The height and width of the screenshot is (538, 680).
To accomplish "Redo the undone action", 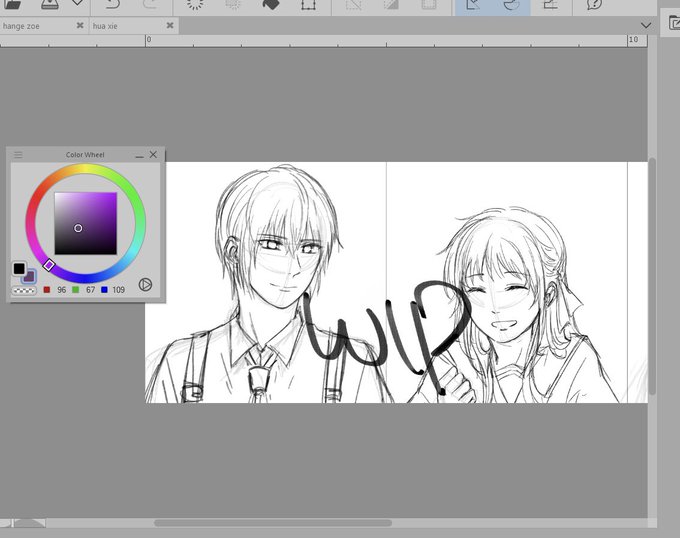I will pyautogui.click(x=150, y=4).
